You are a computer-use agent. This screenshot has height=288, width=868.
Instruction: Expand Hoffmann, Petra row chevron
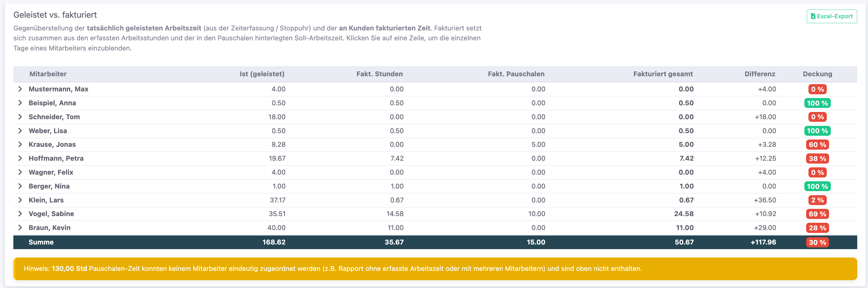tap(20, 158)
